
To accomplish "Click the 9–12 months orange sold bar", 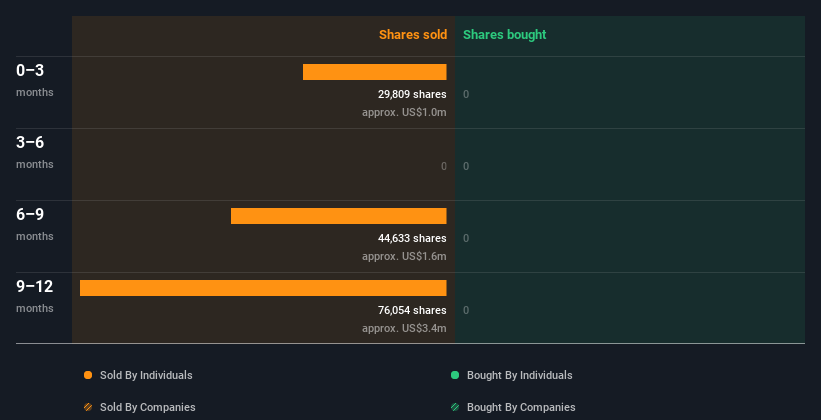I will pos(263,288).
